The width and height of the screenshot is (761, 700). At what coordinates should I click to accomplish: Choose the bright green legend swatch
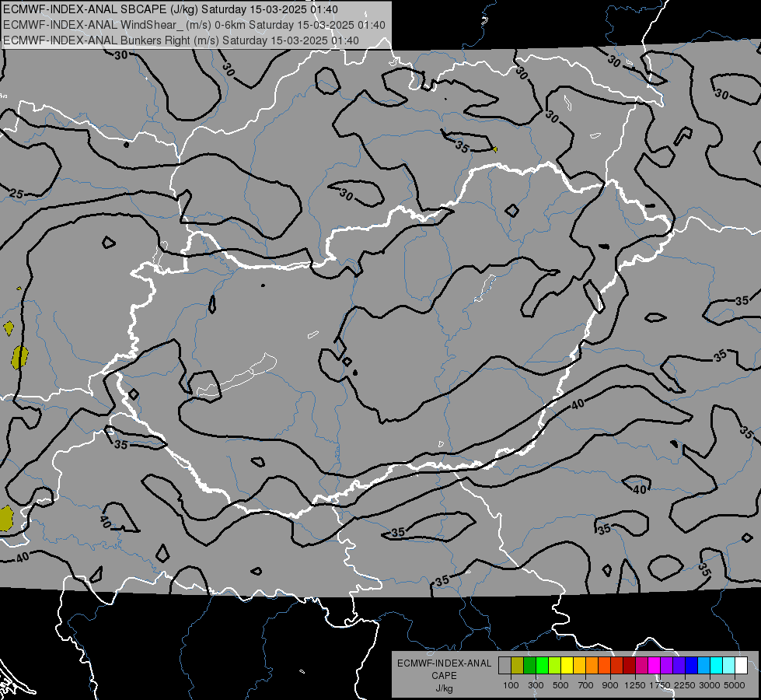pos(542,665)
